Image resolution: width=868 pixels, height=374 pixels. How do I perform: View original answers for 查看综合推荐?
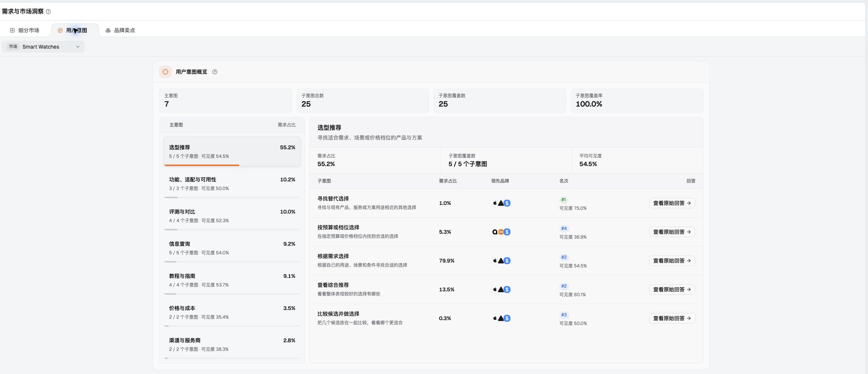(x=672, y=289)
